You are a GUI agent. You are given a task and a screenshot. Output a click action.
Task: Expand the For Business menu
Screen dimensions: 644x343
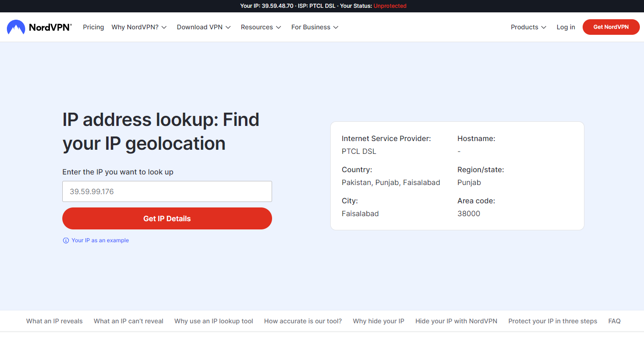coord(315,27)
